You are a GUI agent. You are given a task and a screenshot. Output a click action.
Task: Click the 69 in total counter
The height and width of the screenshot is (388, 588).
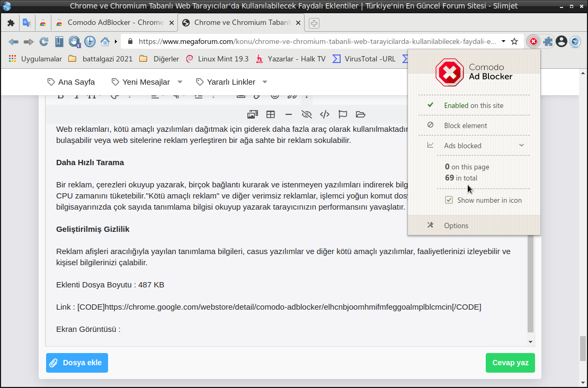461,178
